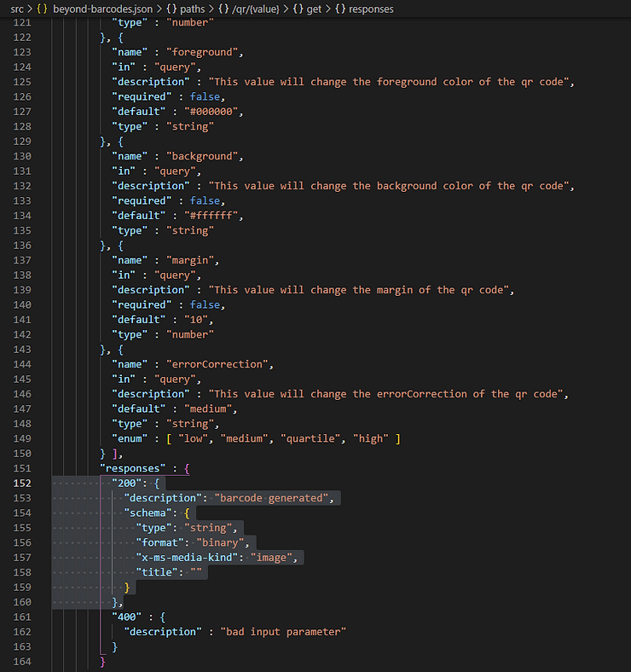Place cursor in "#ffffff" background default value

click(x=214, y=216)
